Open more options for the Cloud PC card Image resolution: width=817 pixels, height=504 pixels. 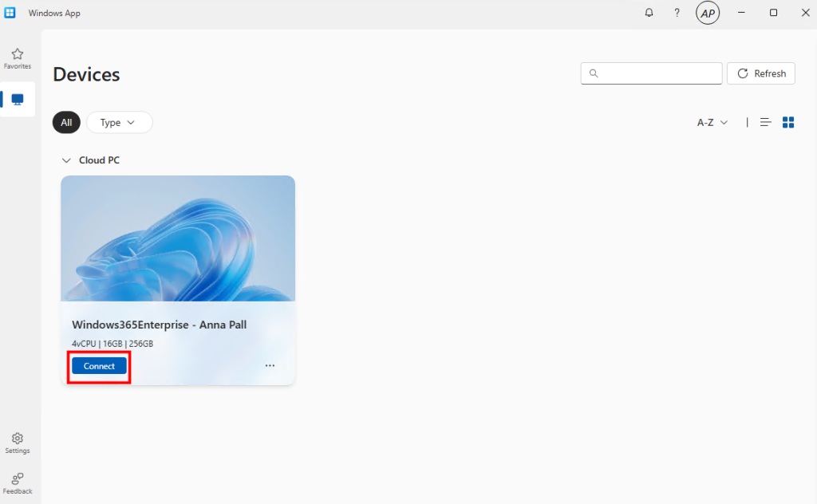pyautogui.click(x=270, y=365)
